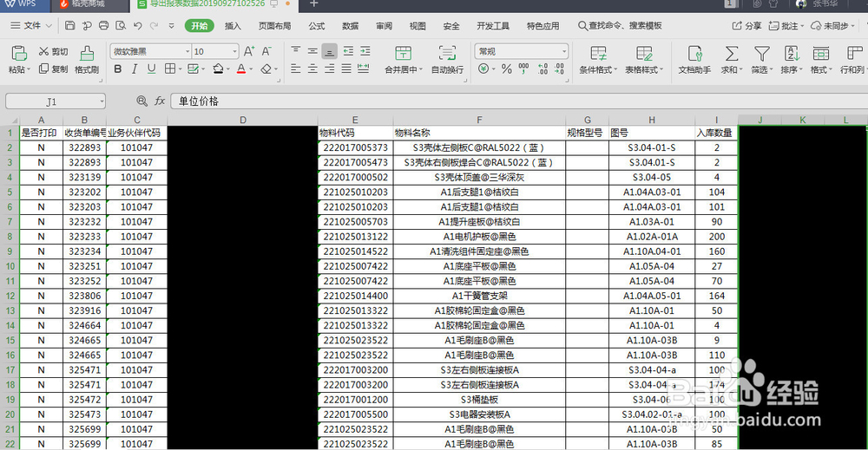Toggle italic formatting
Image resolution: width=868 pixels, height=450 pixels.
(x=135, y=69)
